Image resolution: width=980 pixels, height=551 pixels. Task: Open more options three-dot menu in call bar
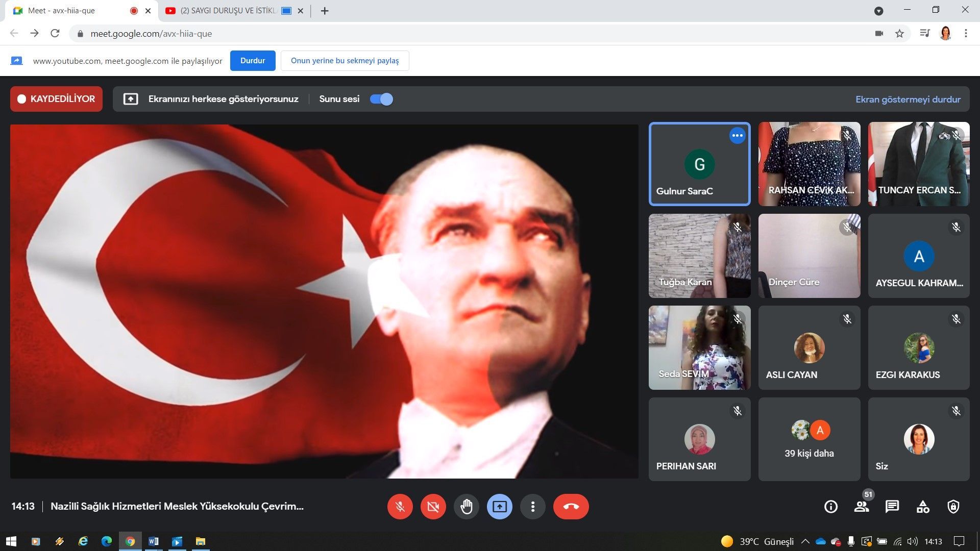(x=532, y=507)
